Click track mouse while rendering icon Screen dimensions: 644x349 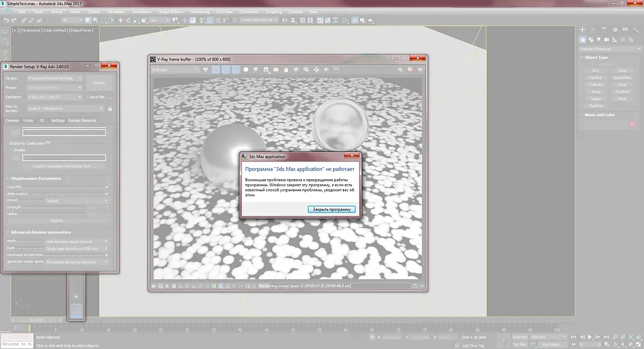[x=316, y=69]
